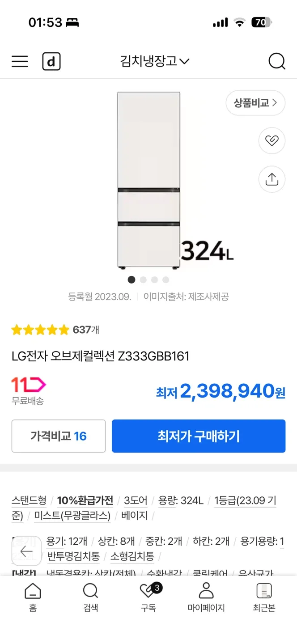
Task: Tap the 10%환급가전 spec link
Action: (85, 500)
